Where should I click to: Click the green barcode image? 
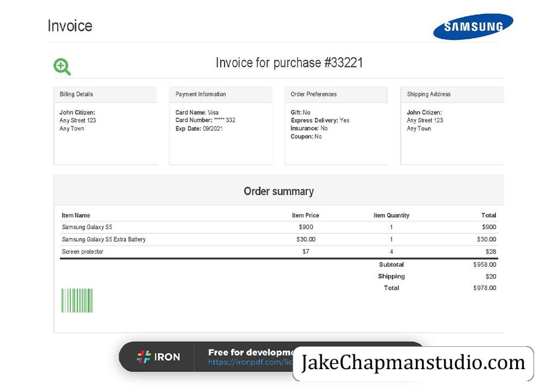tap(77, 301)
